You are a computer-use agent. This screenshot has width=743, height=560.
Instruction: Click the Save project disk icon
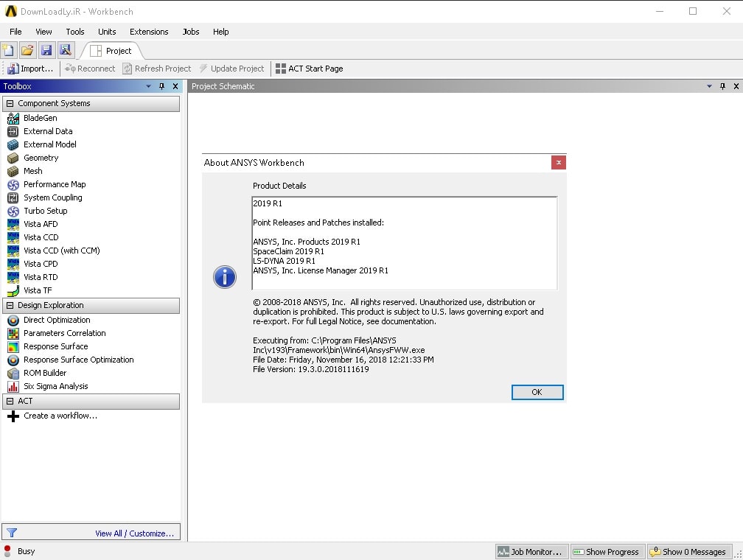click(46, 50)
